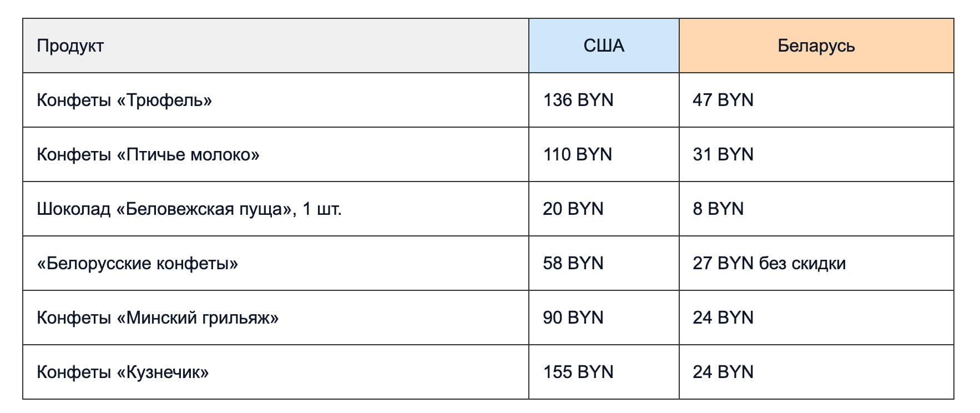Click the '110 BYN' price cell
The height and width of the screenshot is (413, 980).
click(578, 154)
